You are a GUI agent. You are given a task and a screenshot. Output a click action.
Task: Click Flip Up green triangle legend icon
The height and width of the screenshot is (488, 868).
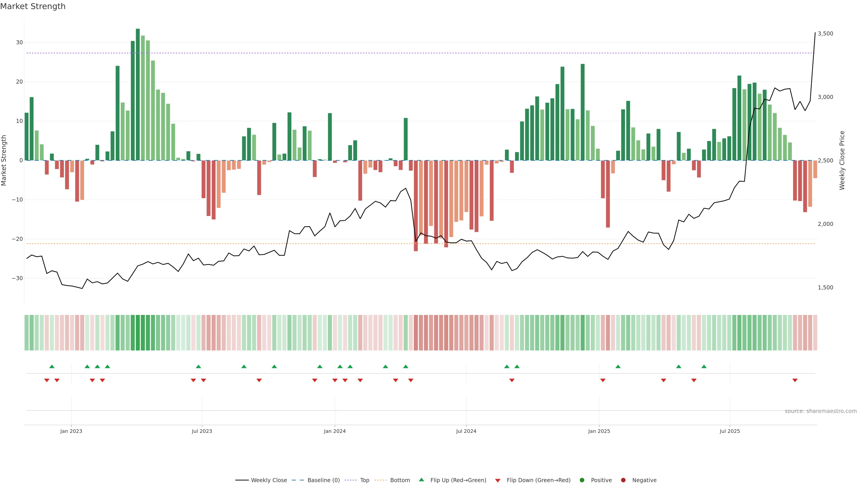tap(421, 480)
